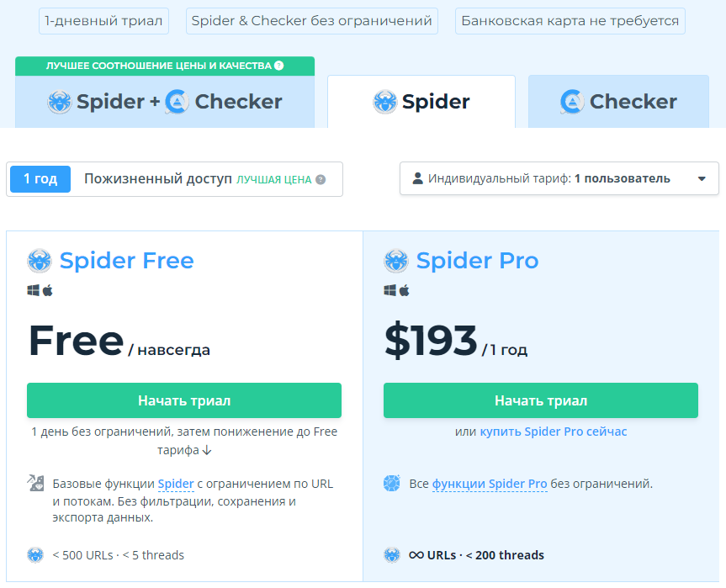The height and width of the screenshot is (588, 726).
Task: Click the spider logo beside Spider Pro heading
Action: click(x=396, y=261)
